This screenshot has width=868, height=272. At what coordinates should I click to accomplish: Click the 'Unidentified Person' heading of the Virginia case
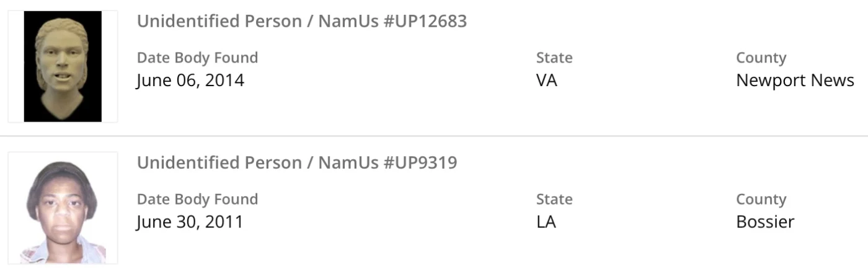tap(219, 22)
